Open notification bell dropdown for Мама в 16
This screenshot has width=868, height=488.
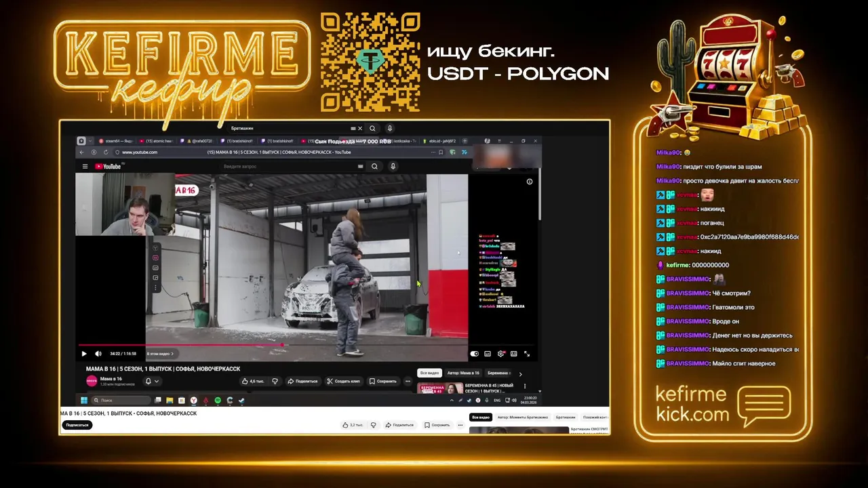point(152,382)
